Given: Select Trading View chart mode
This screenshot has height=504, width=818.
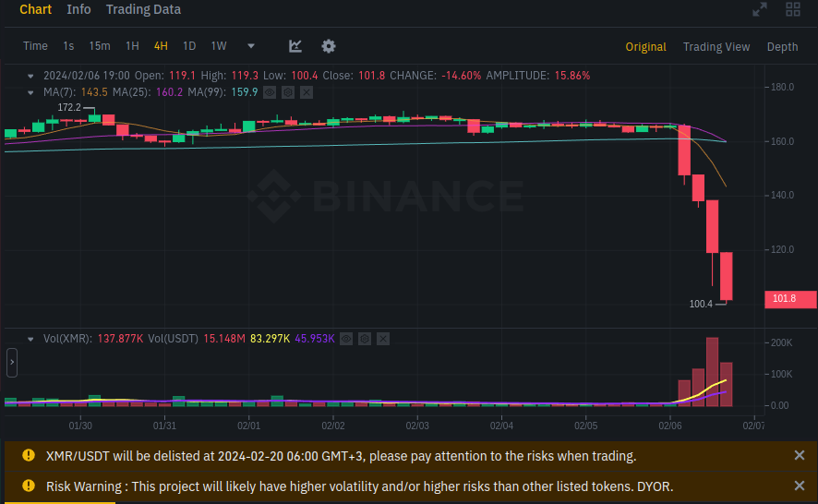Looking at the screenshot, I should 716,46.
